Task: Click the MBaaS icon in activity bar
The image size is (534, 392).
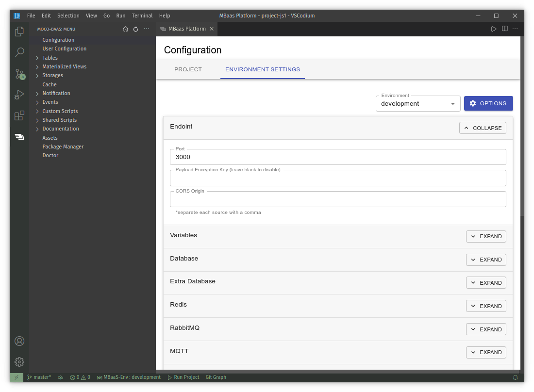Action: pos(19,137)
